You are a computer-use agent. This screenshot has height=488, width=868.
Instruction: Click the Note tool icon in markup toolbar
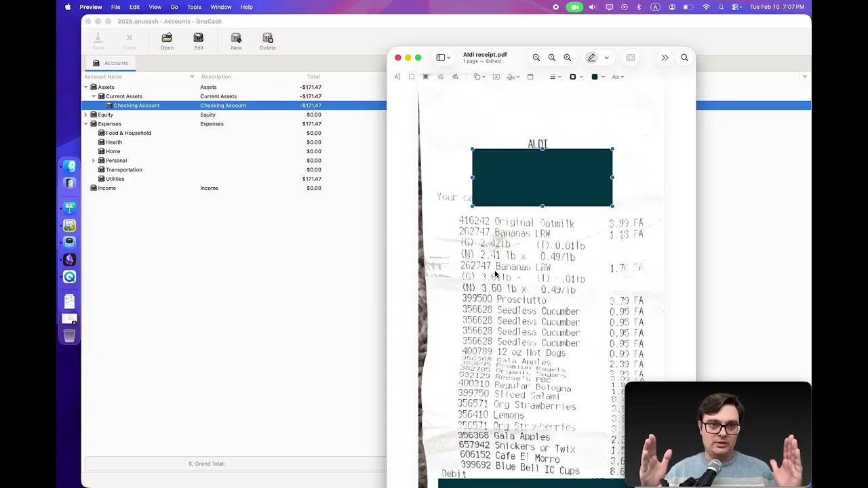[530, 77]
